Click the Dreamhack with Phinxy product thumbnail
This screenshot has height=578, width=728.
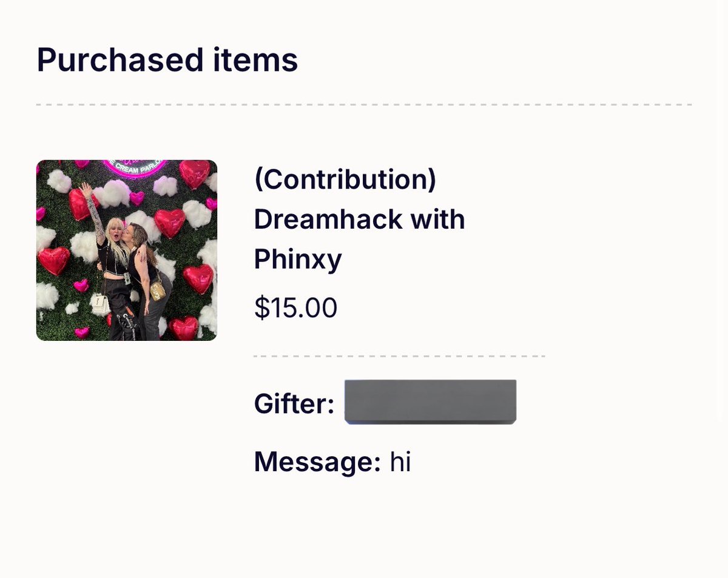tap(127, 250)
